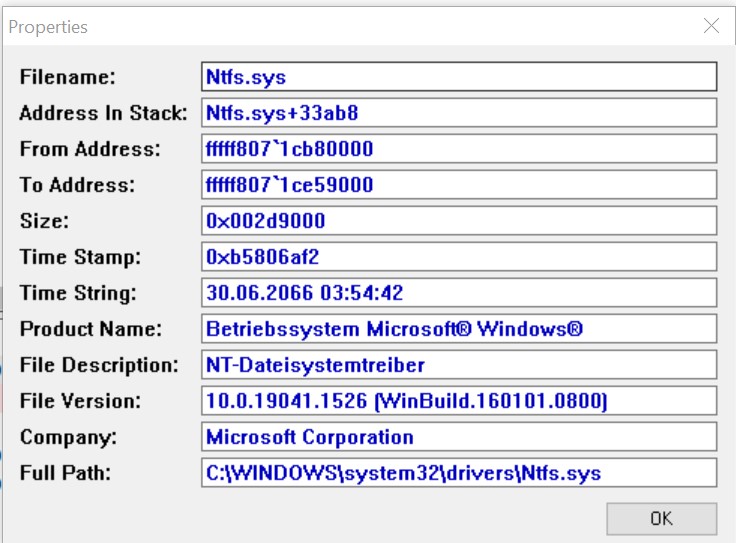The height and width of the screenshot is (543, 736).
Task: Focus the From Address field
Action: click(459, 149)
